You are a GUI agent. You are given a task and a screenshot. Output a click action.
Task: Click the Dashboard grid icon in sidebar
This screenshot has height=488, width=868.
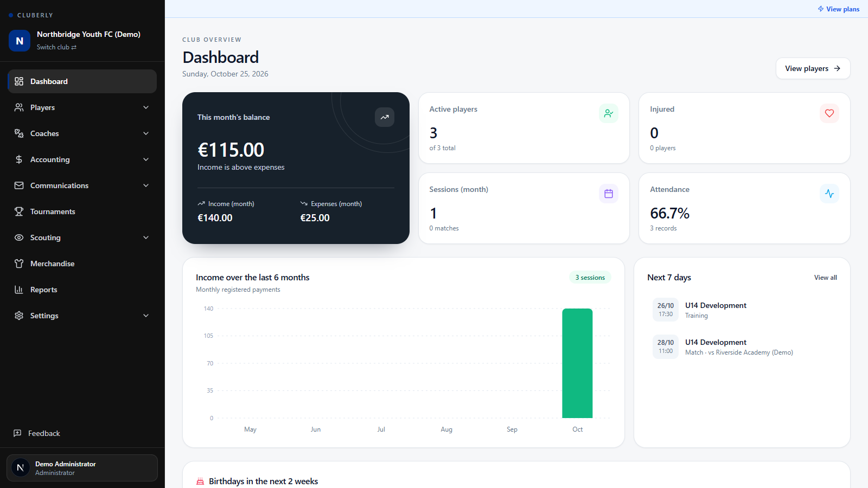(x=19, y=81)
